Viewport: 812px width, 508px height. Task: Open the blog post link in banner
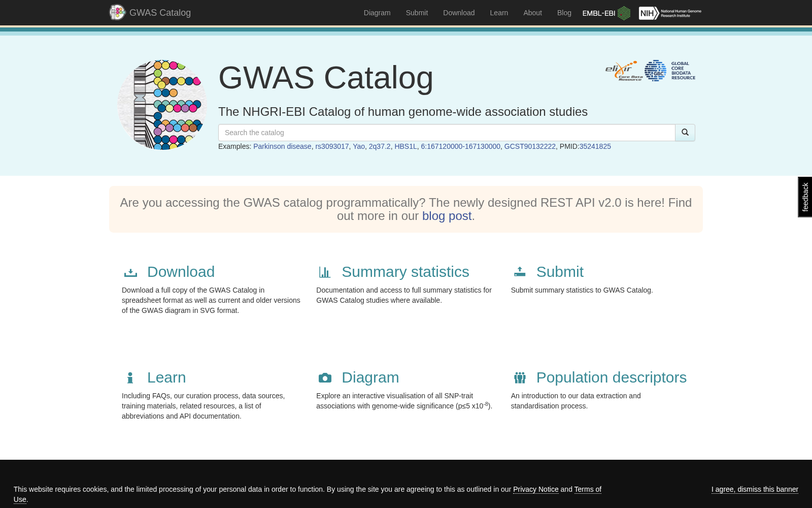(x=447, y=216)
